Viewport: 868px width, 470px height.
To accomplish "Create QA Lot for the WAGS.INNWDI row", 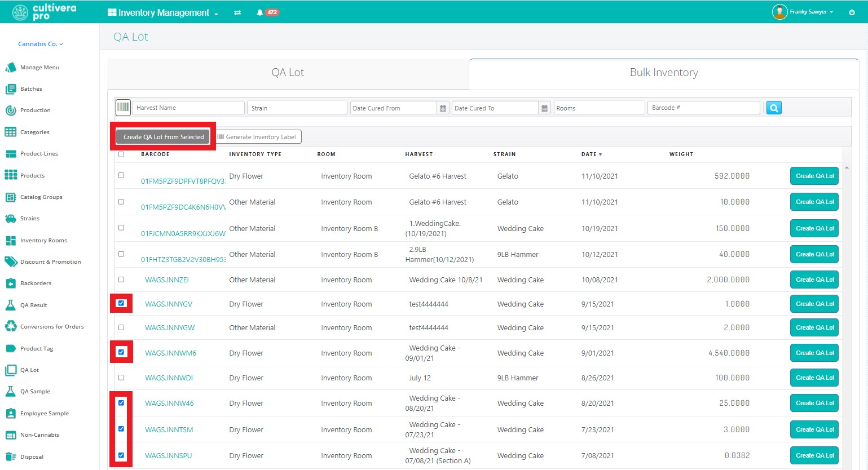I will (x=814, y=378).
